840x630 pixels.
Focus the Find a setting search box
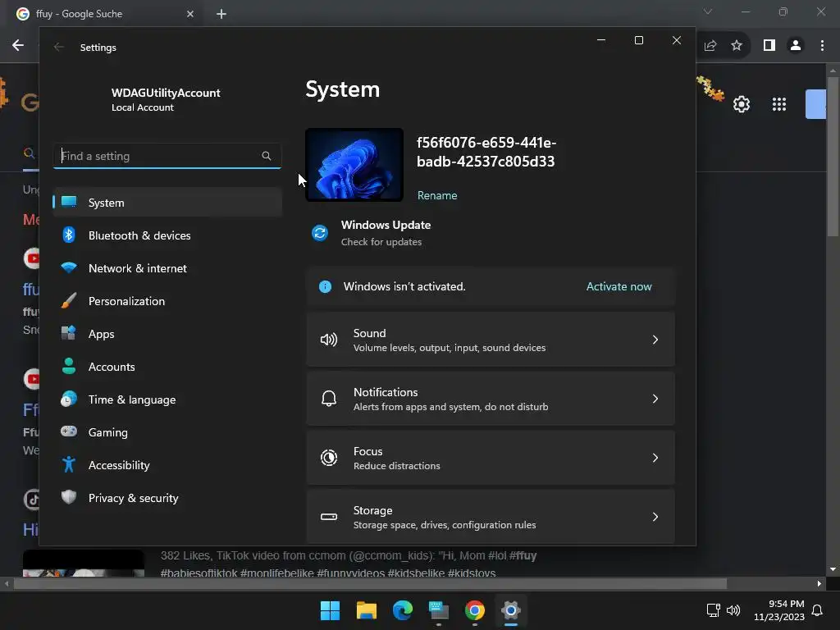[x=167, y=156]
